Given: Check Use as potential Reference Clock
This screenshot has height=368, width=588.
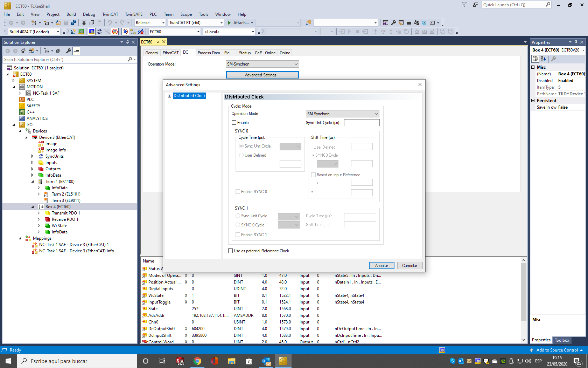Looking at the screenshot, I should coord(230,251).
